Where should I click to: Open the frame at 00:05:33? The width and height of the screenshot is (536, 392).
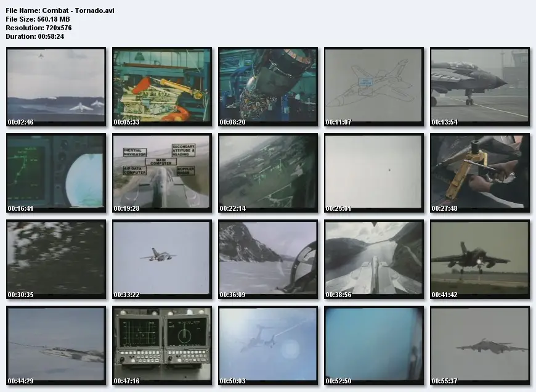coord(162,86)
